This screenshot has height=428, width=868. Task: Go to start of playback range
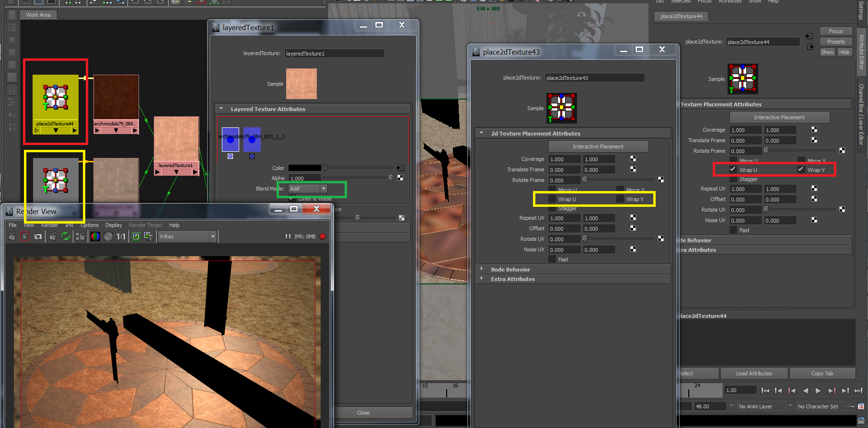(765, 391)
